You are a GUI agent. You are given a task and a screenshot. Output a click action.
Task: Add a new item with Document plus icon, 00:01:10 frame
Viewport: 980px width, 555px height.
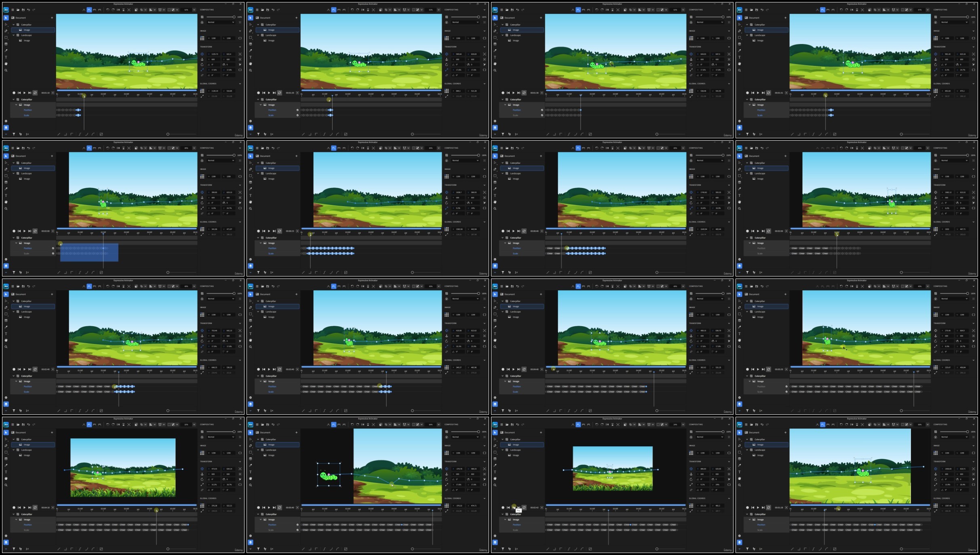tap(52, 18)
